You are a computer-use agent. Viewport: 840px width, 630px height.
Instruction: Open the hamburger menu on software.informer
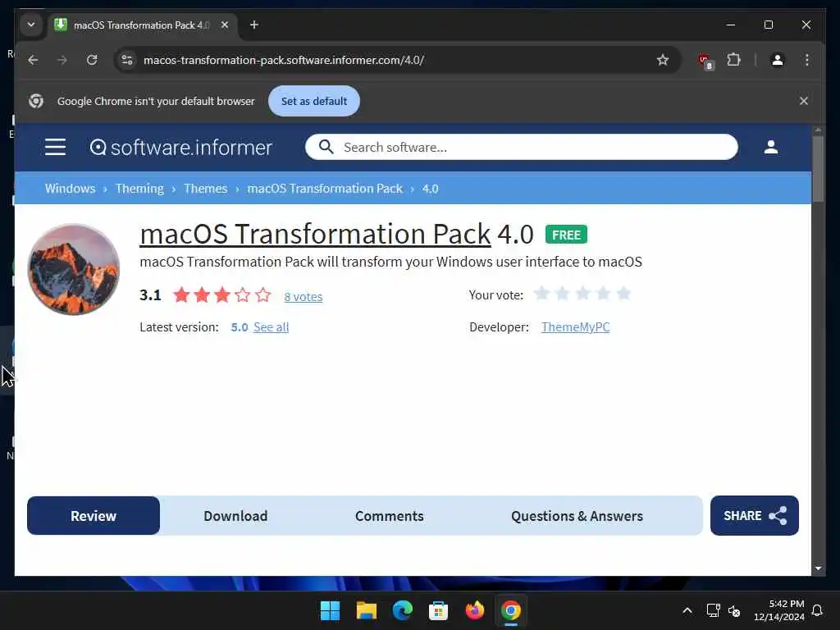(55, 147)
